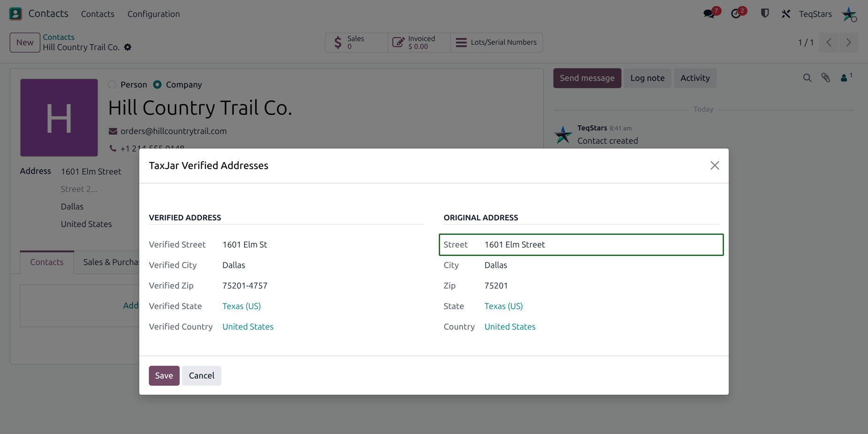The width and height of the screenshot is (868, 434).
Task: Select the Company radio button
Action: (158, 85)
